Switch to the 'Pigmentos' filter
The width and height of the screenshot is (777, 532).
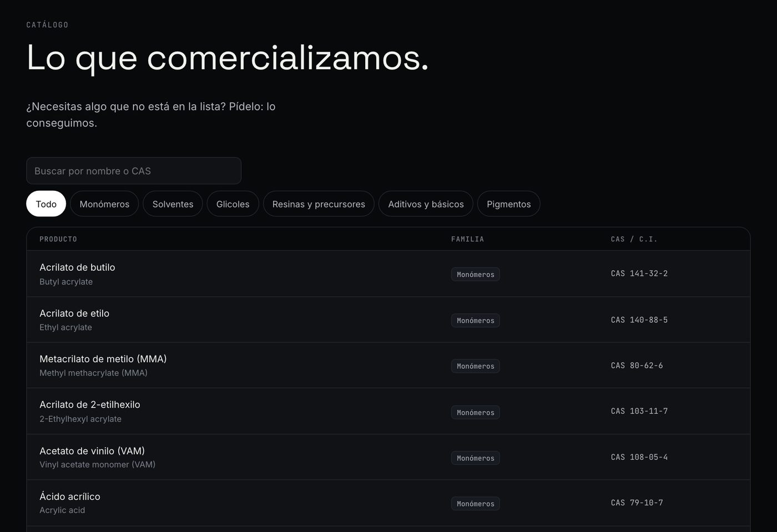pos(509,204)
